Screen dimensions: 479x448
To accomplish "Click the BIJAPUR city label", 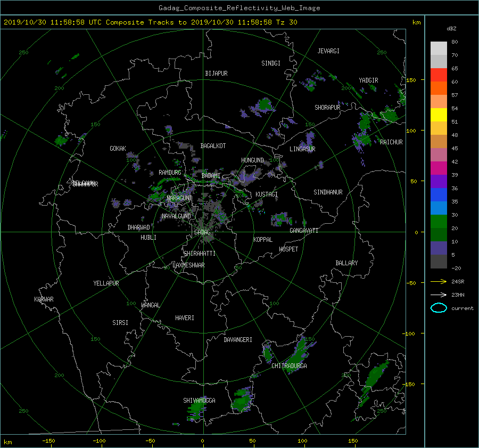I will click(x=216, y=74).
